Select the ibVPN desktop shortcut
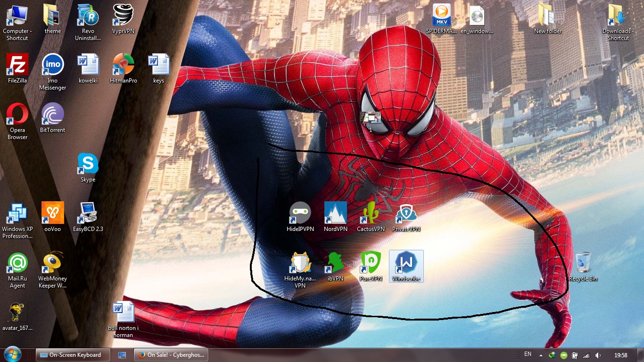Viewport: 644px width, 362px height. point(336,266)
